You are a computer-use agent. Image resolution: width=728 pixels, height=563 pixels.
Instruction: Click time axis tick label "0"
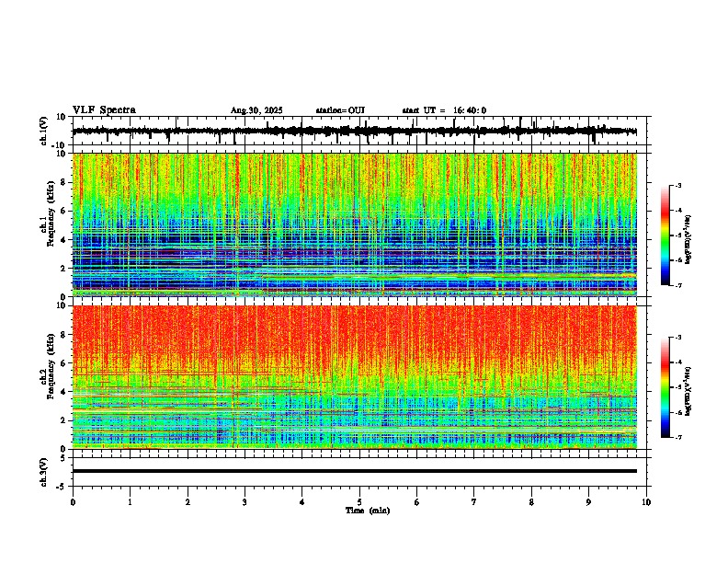pyautogui.click(x=73, y=502)
